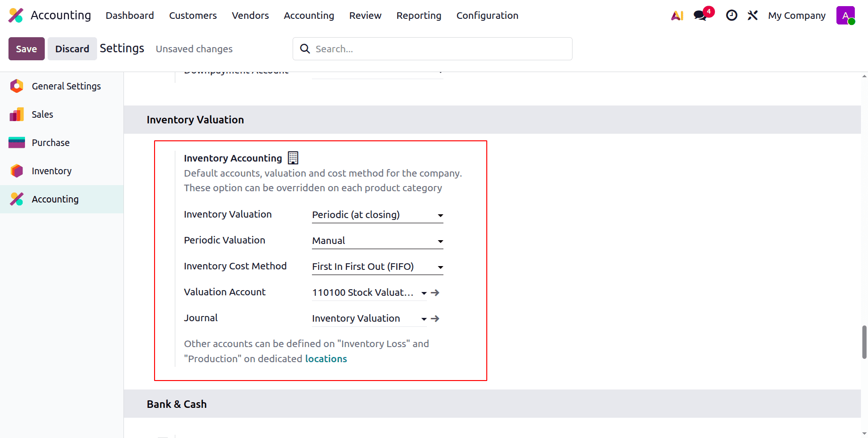This screenshot has width=868, height=438.
Task: Click the Sales sidebar icon
Action: click(16, 114)
